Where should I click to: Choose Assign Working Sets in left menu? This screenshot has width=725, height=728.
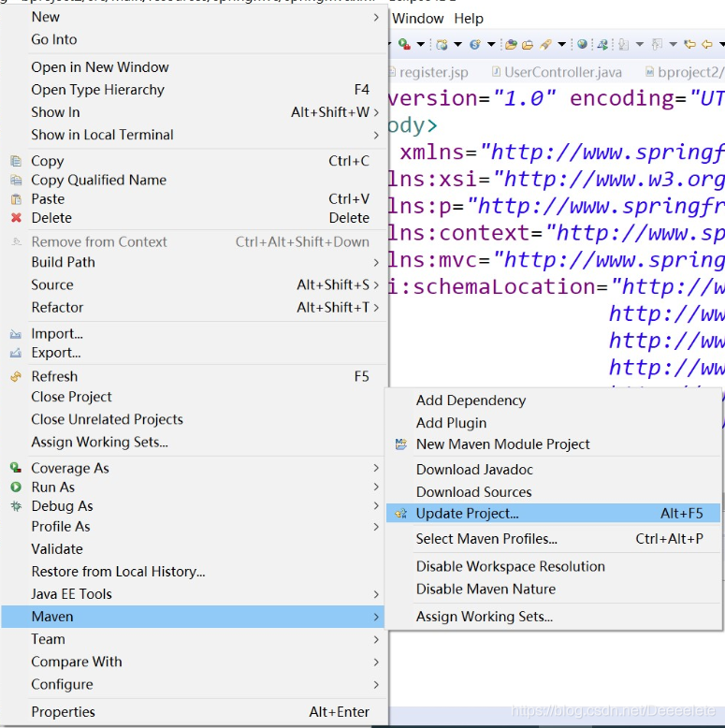point(193,442)
